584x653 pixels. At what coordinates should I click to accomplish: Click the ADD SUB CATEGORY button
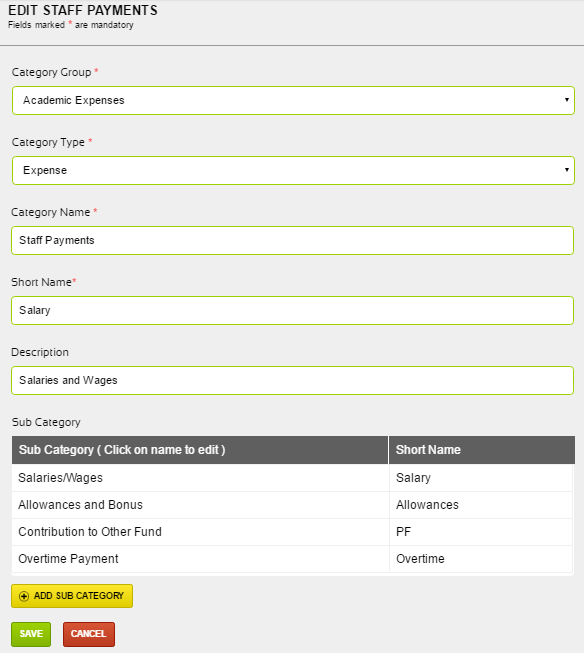click(x=72, y=596)
